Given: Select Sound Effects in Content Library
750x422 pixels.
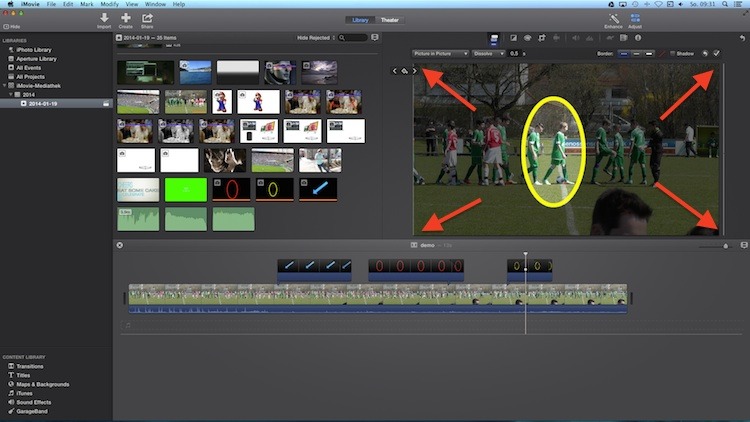Looking at the screenshot, I should (32, 402).
